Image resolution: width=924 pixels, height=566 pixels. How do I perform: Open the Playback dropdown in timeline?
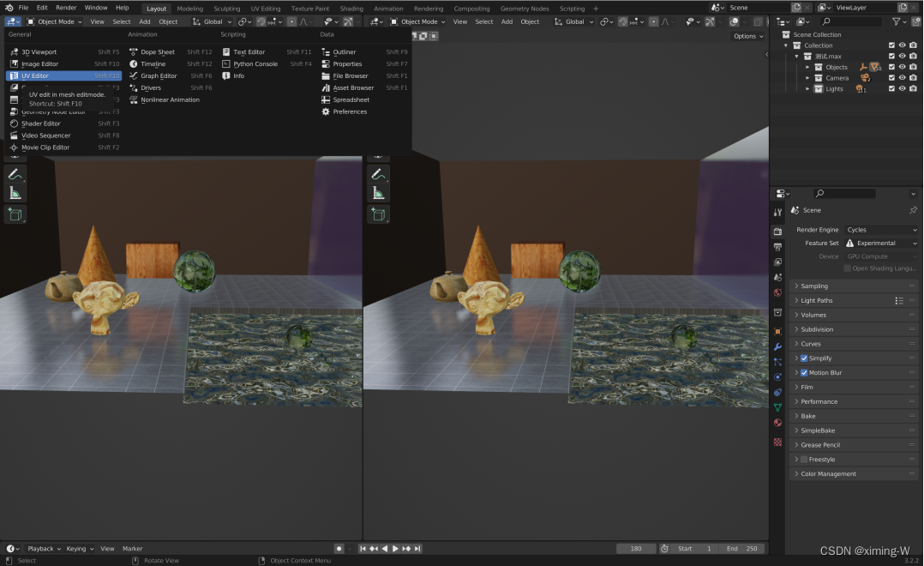click(x=44, y=548)
